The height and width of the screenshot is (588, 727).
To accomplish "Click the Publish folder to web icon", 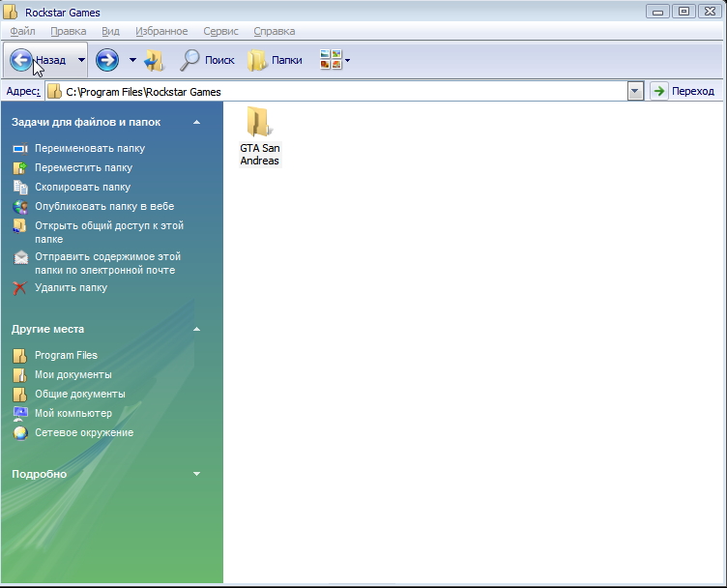I will 20,207.
